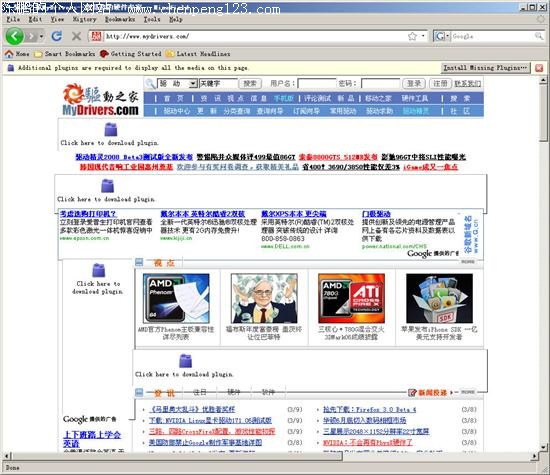The width and height of the screenshot is (550, 475).
Task: Focus the Google search input field
Action: tap(492, 36)
